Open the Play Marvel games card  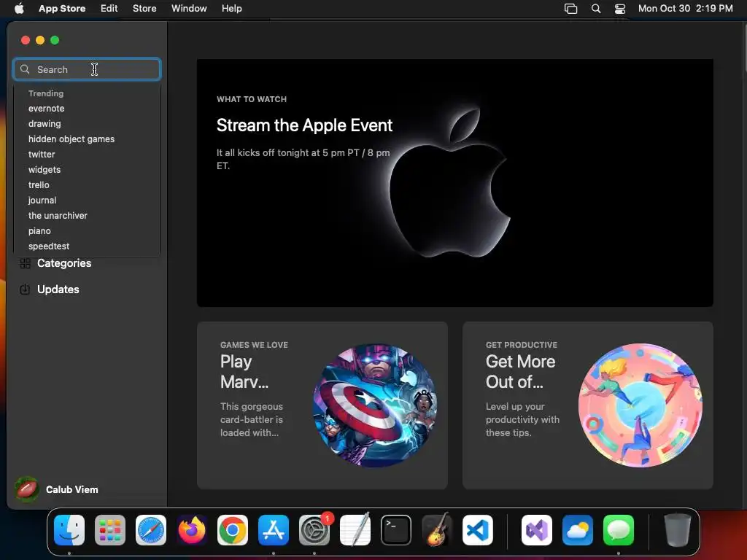[x=322, y=405]
